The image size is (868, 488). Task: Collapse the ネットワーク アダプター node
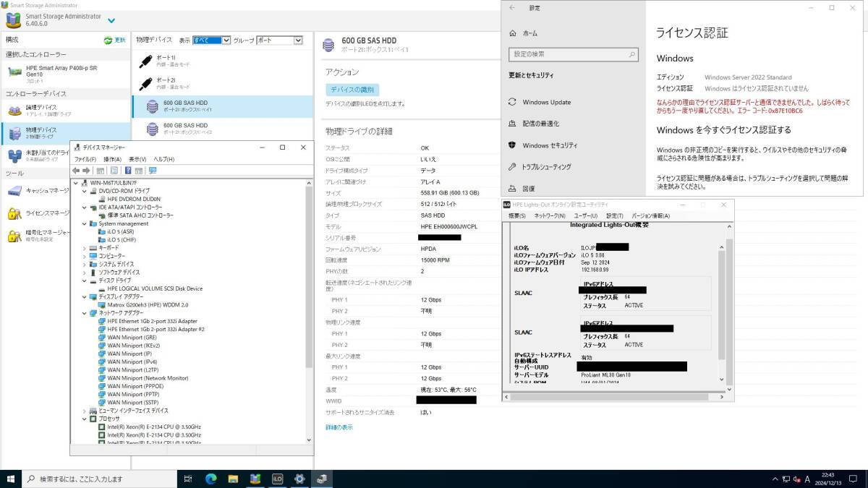point(85,313)
